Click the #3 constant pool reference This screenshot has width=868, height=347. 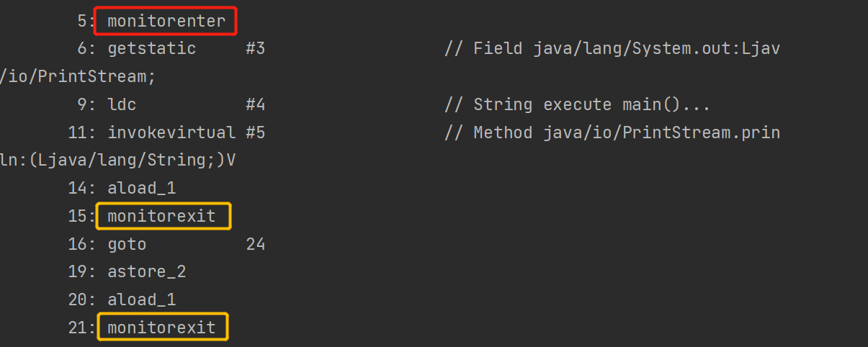click(255, 49)
